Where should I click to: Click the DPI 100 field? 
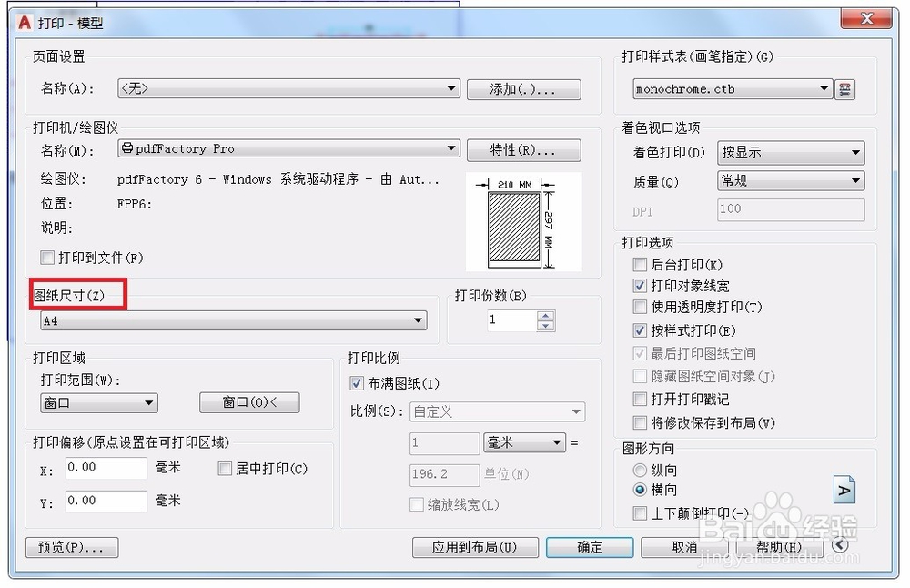tap(791, 209)
